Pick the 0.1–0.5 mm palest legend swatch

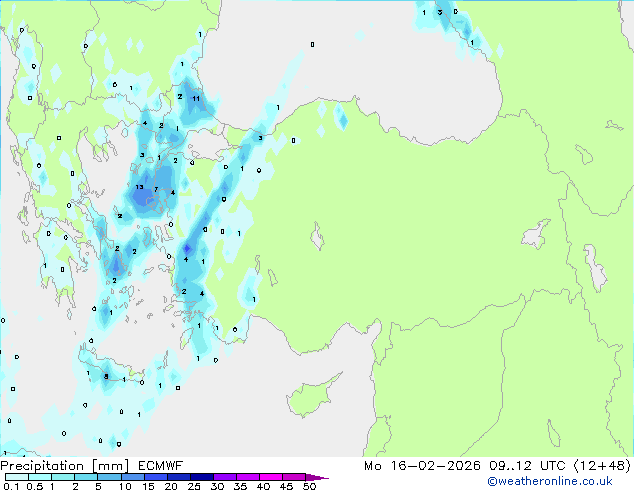[17, 477]
